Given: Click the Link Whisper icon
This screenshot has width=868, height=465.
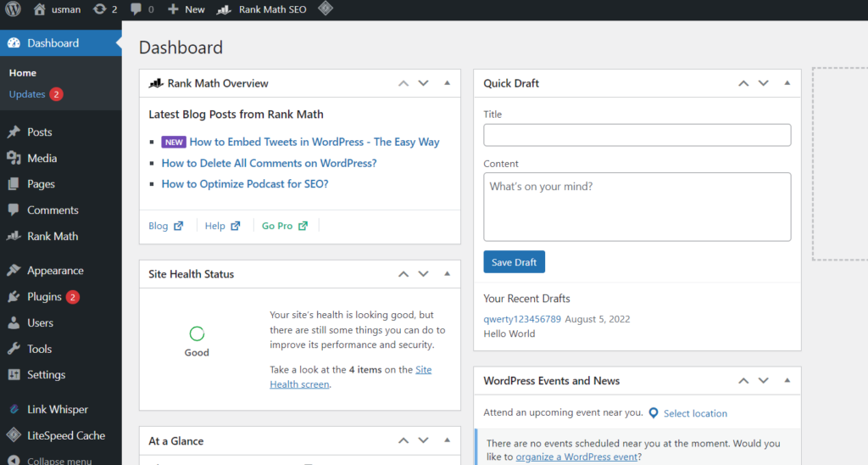Looking at the screenshot, I should tap(14, 410).
